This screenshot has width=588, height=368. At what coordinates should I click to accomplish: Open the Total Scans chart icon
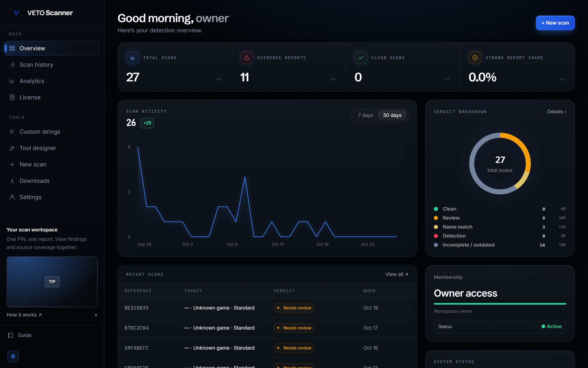pos(133,58)
